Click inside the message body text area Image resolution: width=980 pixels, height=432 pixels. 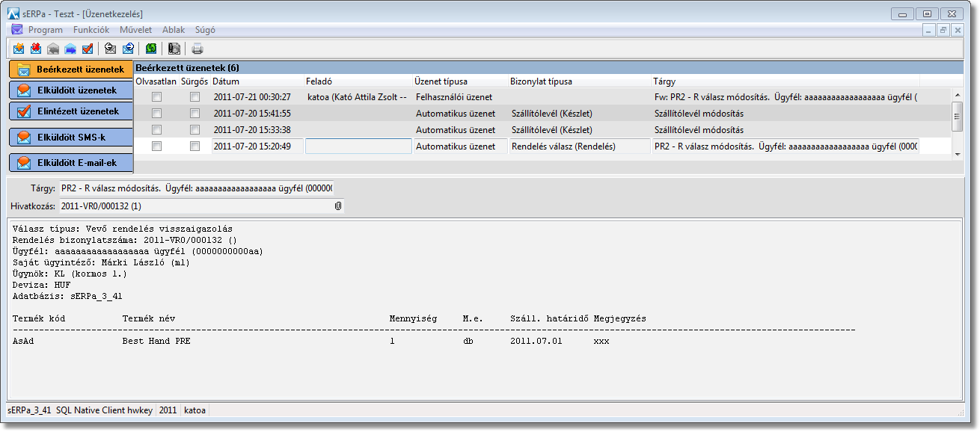click(x=485, y=308)
